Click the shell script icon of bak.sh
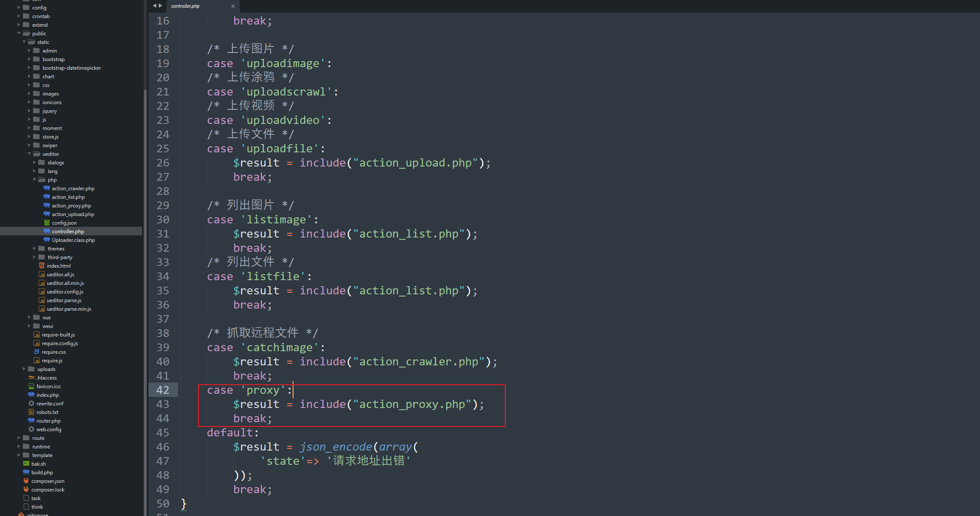Screen dimensions: 980x516 coord(26,463)
